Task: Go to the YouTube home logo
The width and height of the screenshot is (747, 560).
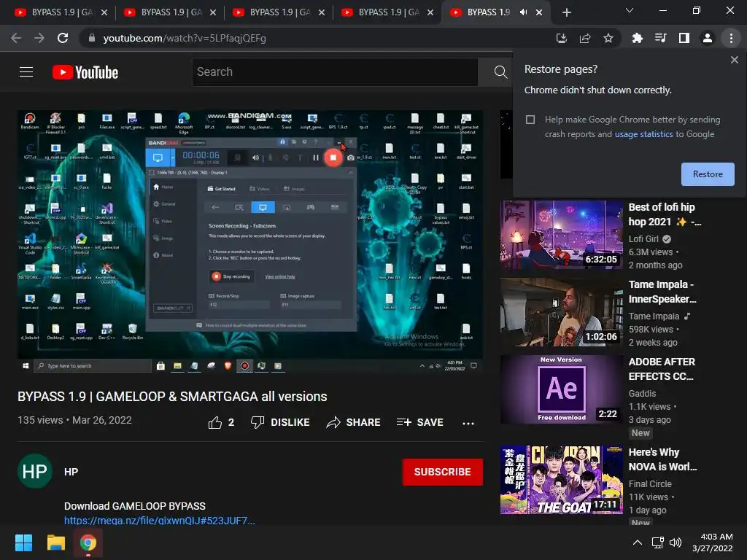Action: (85, 72)
